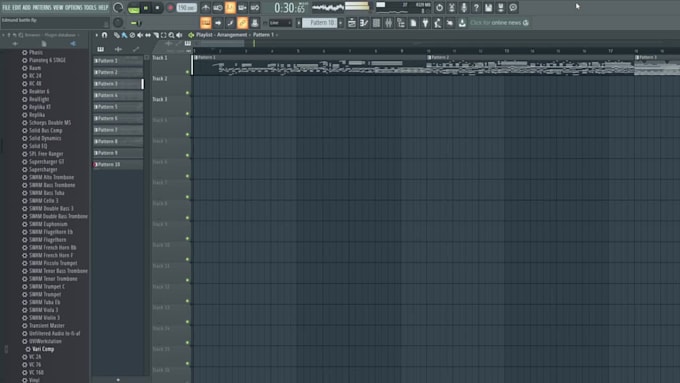Click the tempo display showing 190
Viewport: 680px width, 383px height.
pyautogui.click(x=186, y=8)
